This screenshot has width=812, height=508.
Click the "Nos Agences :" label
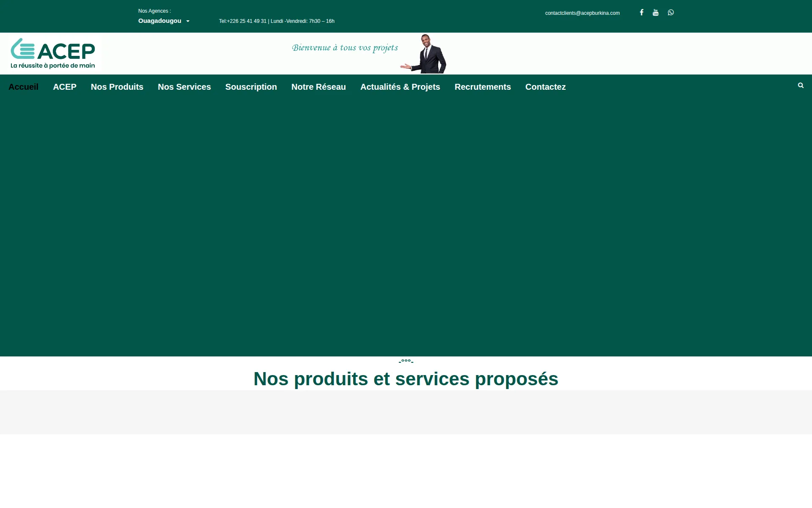click(x=154, y=11)
